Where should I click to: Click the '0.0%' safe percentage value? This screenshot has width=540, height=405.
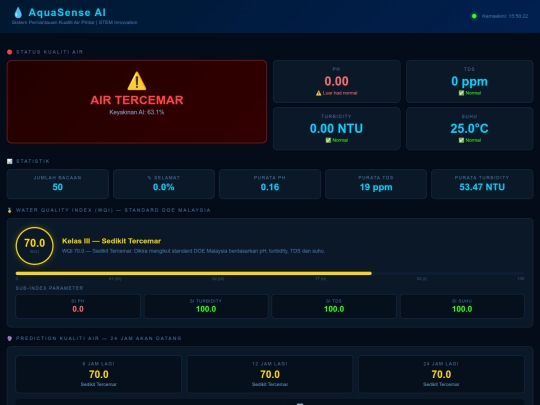point(164,187)
